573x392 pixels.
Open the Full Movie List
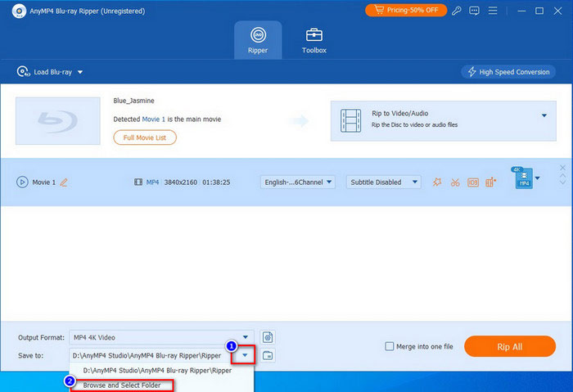tap(145, 137)
